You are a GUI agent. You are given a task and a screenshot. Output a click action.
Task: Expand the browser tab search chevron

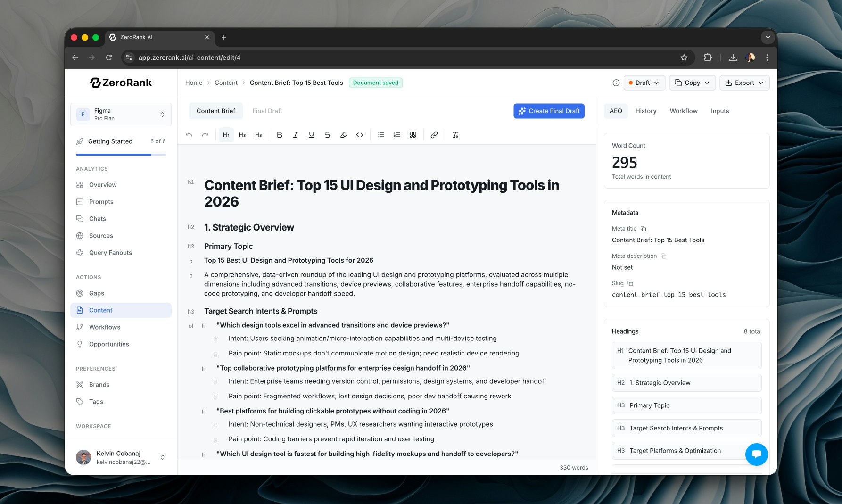pos(768,37)
